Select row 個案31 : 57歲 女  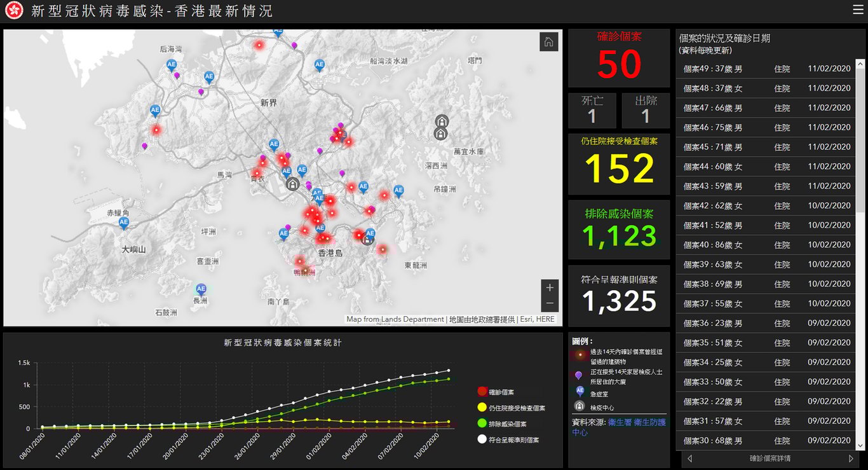click(x=766, y=421)
